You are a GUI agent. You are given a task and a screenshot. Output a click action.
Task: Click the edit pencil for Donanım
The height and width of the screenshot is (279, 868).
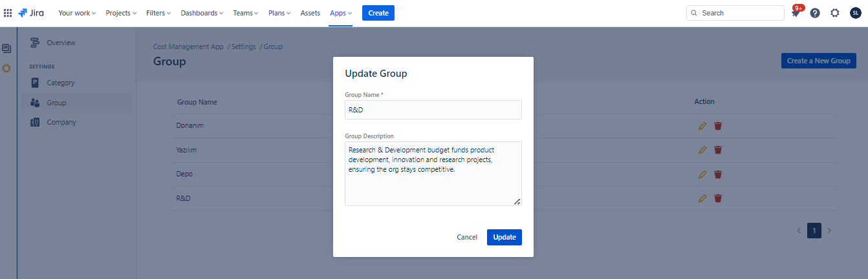coord(702,126)
